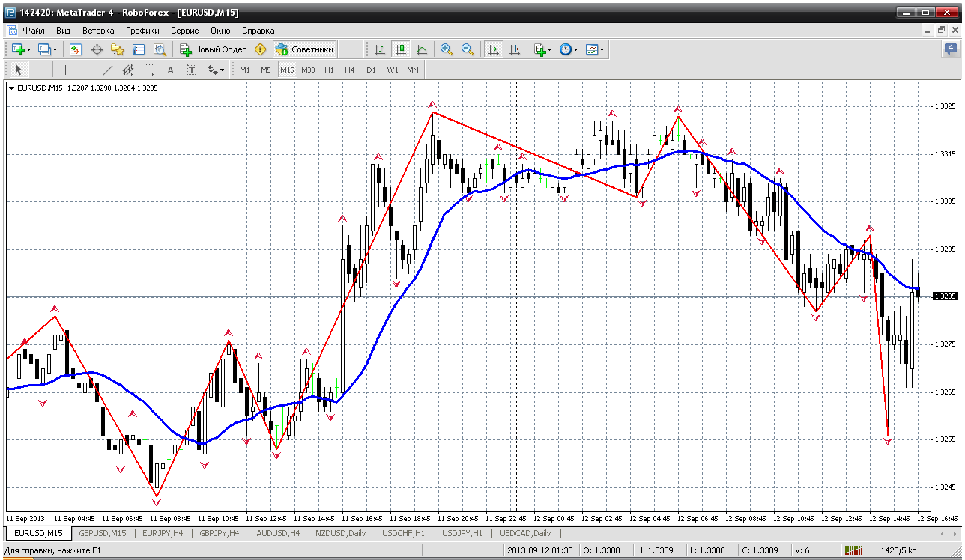Image resolution: width=965 pixels, height=560 pixels.
Task: Zoom out of the chart
Action: (468, 49)
